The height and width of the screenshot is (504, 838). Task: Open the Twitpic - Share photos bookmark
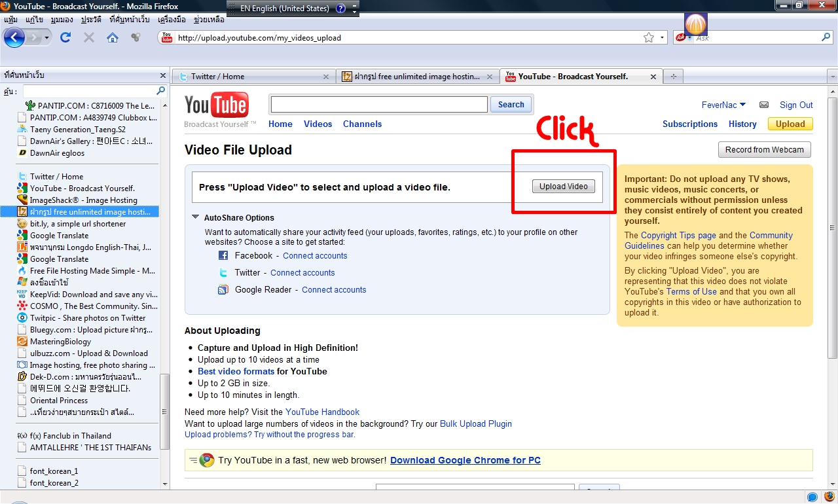click(x=88, y=318)
